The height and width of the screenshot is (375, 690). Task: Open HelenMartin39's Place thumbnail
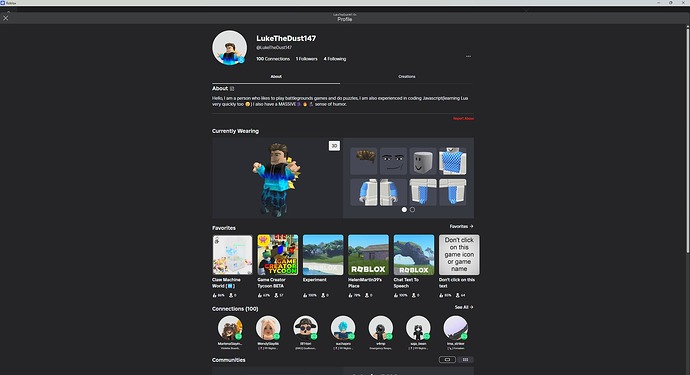pyautogui.click(x=368, y=255)
